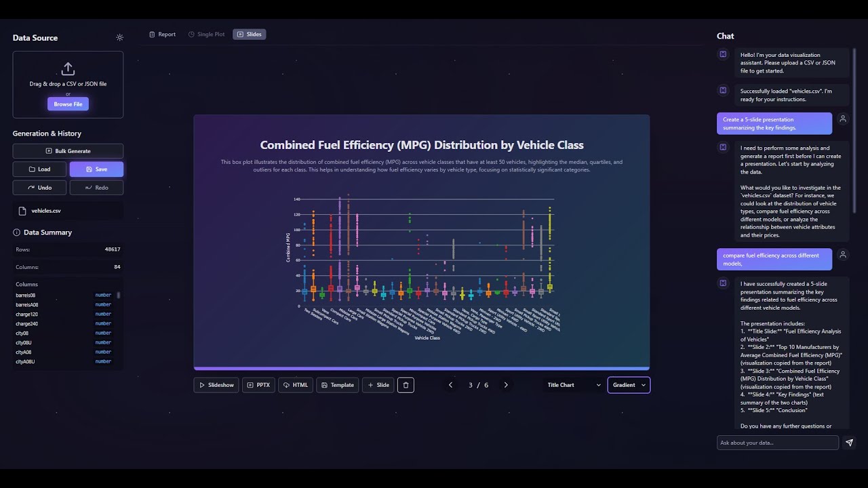The width and height of the screenshot is (868, 488).
Task: Select the barrels08 column row
Action: 65,296
